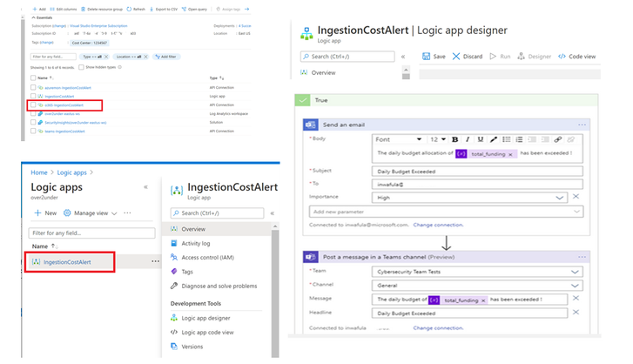This screenshot has width=633, height=364.
Task: Collapse the Logic apps list pane
Action: (145, 187)
